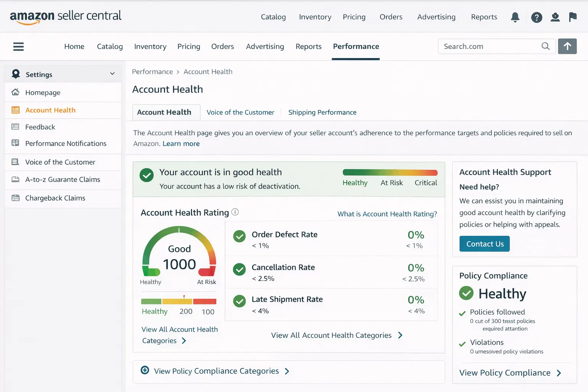This screenshot has height=392, width=588.
Task: Click the search magnifier icon
Action: [546, 46]
